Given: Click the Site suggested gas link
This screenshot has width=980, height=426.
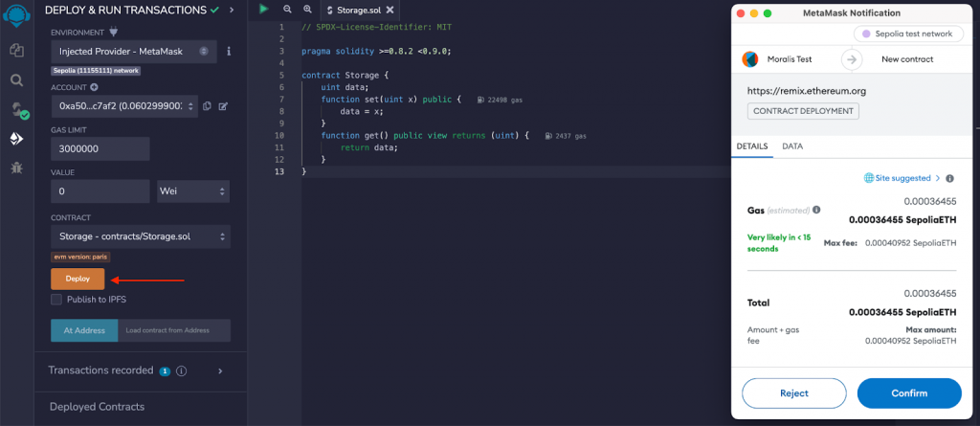Looking at the screenshot, I should pyautogui.click(x=905, y=178).
